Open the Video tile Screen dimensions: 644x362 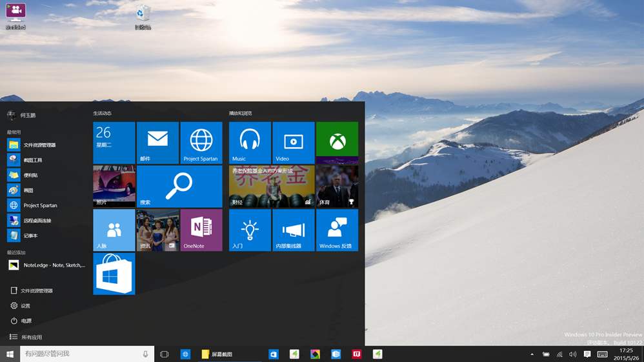[293, 143]
